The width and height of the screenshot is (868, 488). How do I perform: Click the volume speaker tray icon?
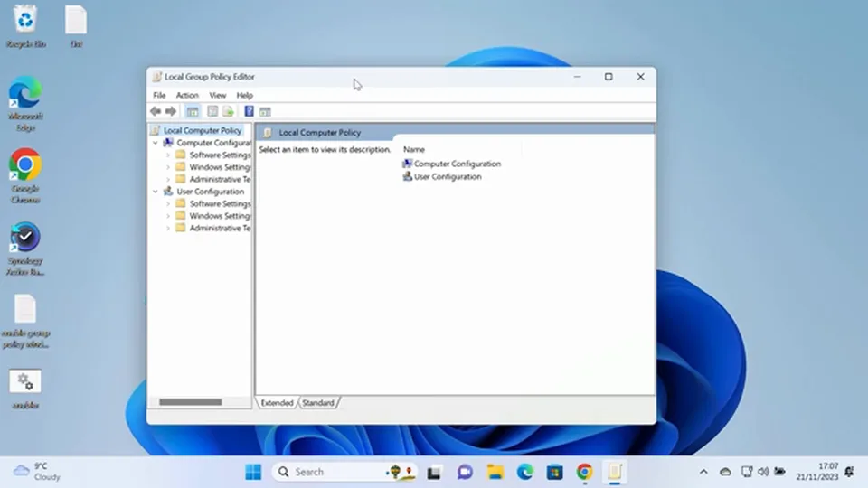(763, 472)
